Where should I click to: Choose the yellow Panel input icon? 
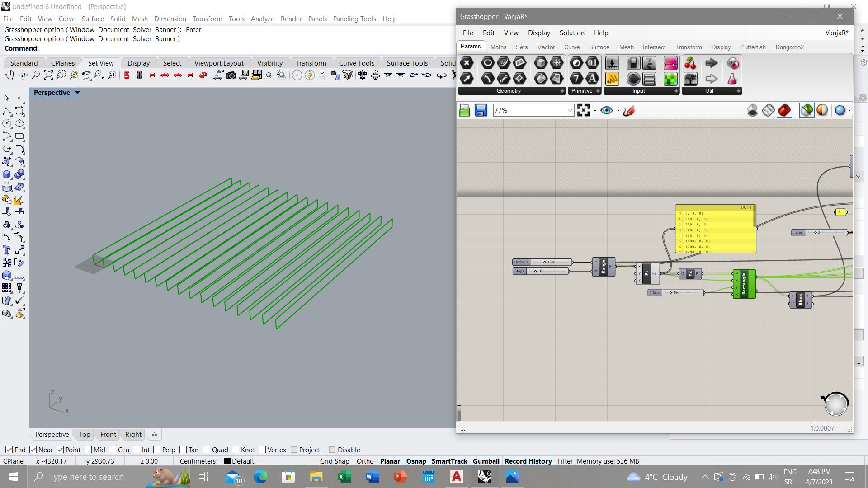click(x=612, y=79)
